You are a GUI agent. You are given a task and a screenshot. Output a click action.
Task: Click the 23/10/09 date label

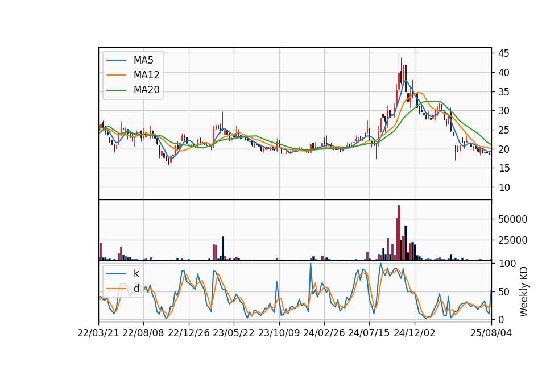click(279, 333)
